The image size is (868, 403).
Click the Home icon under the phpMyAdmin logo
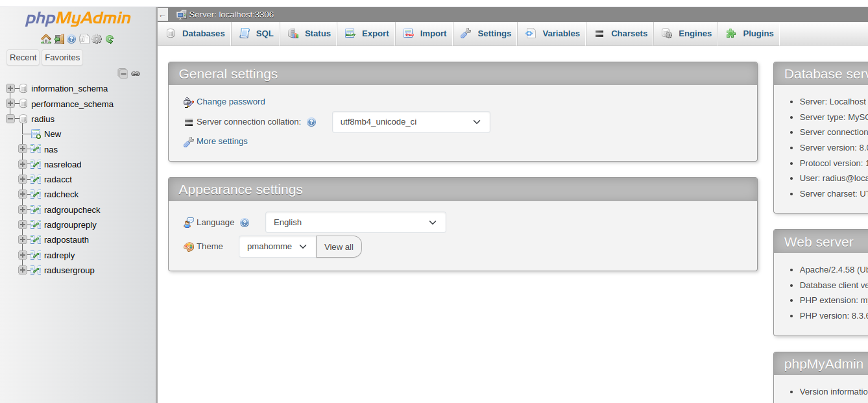coord(46,39)
